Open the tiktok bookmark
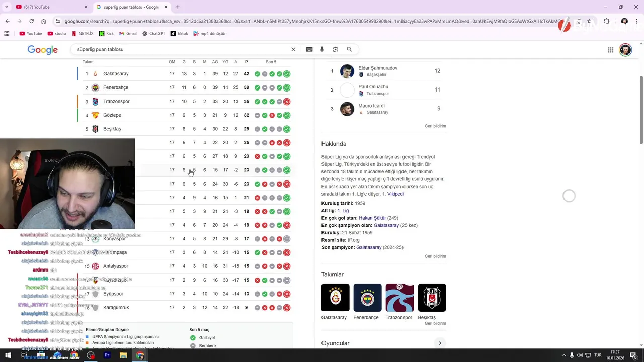644x362 pixels. click(179, 34)
